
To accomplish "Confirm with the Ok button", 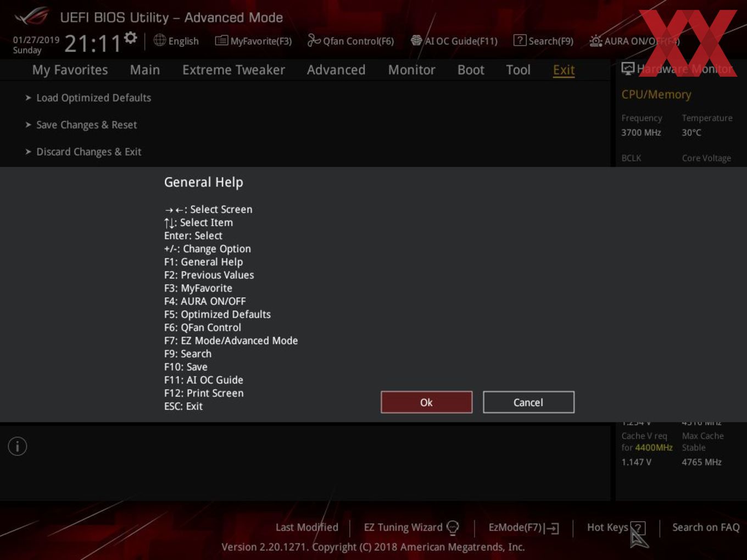I will point(426,402).
